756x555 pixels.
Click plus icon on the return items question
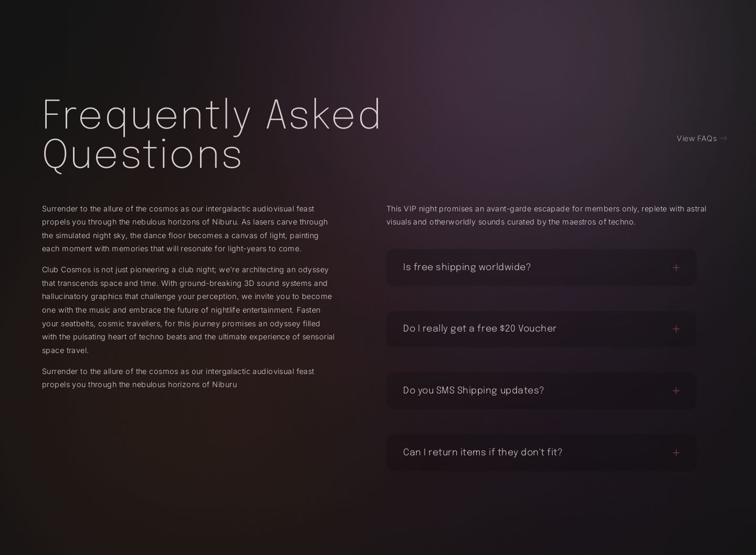(x=676, y=453)
